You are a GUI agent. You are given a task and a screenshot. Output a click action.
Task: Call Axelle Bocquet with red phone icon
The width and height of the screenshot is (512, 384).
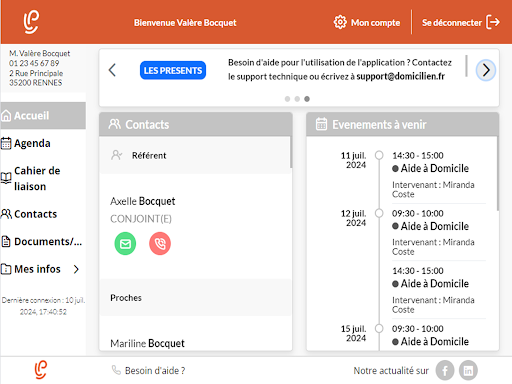coord(160,244)
